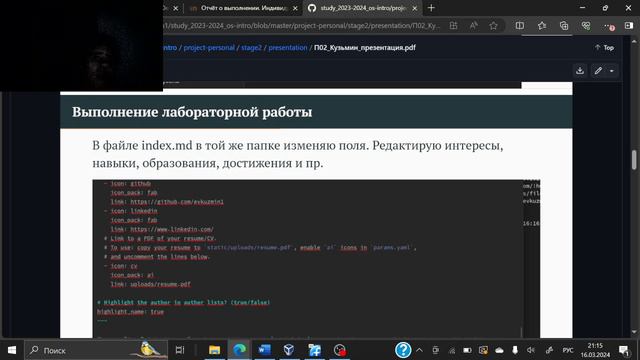Open the notification center icon
640x360 pixels.
(624, 350)
